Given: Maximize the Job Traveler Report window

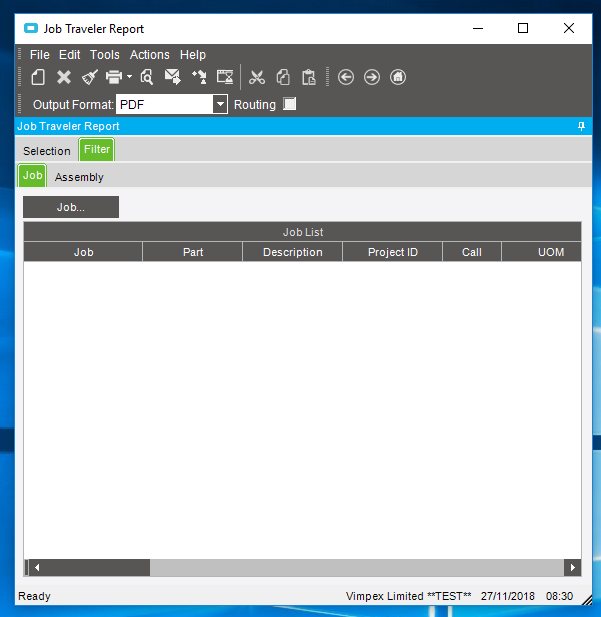Looking at the screenshot, I should [523, 28].
